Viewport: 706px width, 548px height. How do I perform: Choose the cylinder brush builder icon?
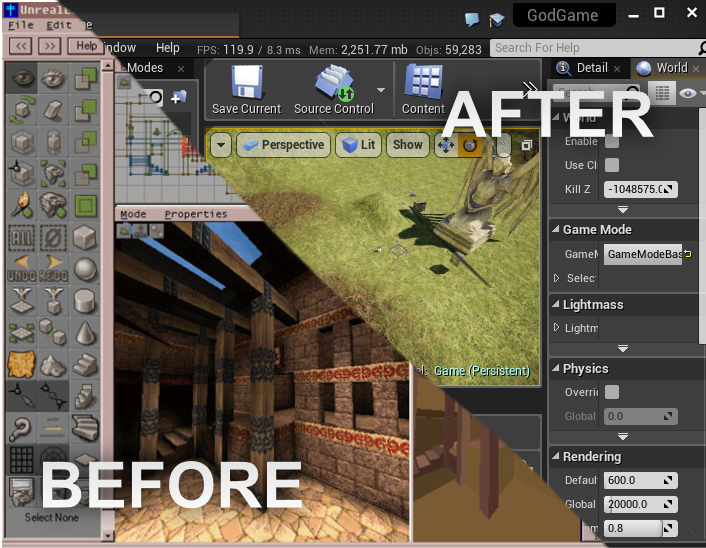coord(85,301)
